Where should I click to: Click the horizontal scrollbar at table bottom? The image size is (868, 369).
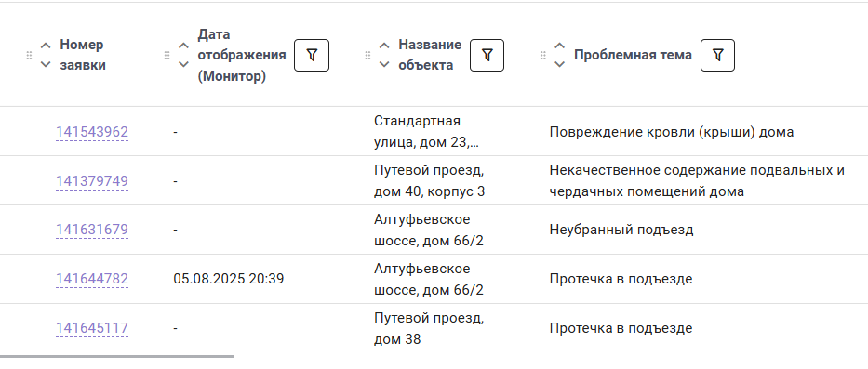pyautogui.click(x=116, y=356)
